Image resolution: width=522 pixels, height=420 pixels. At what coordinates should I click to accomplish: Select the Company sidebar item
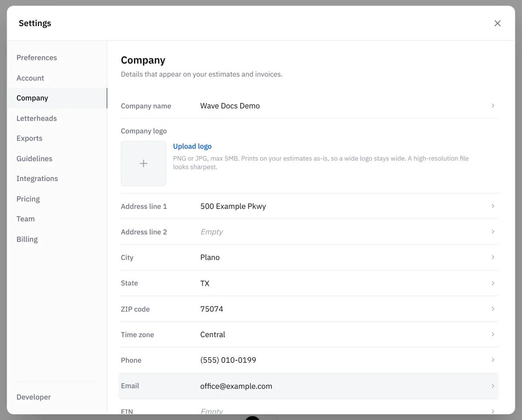click(57, 98)
